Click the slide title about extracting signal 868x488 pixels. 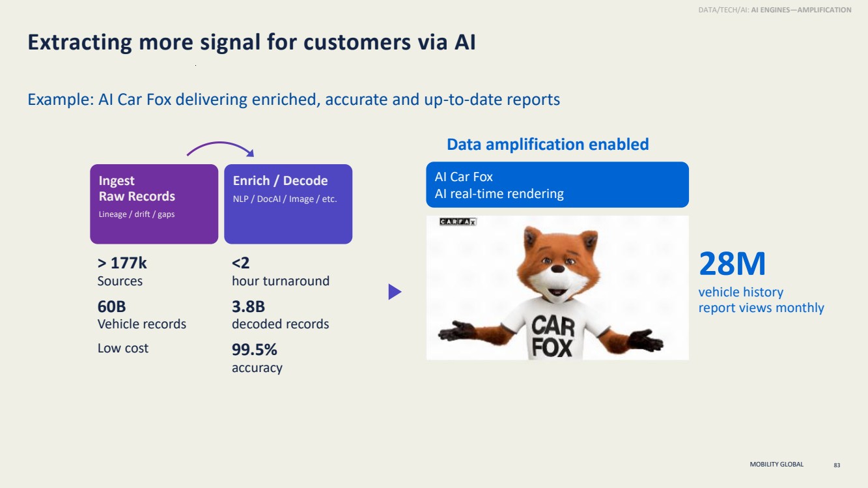251,42
